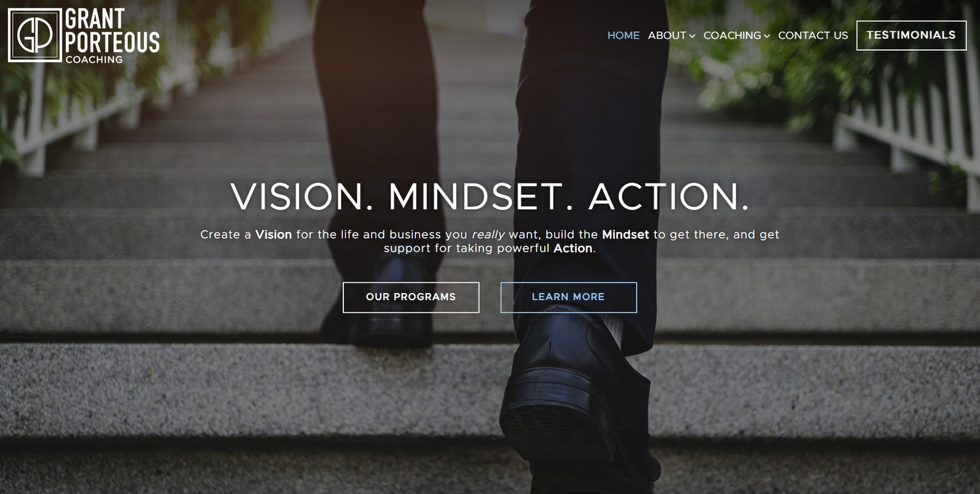This screenshot has width=980, height=494.
Task: Click the blue LEARN MORE button
Action: point(568,297)
